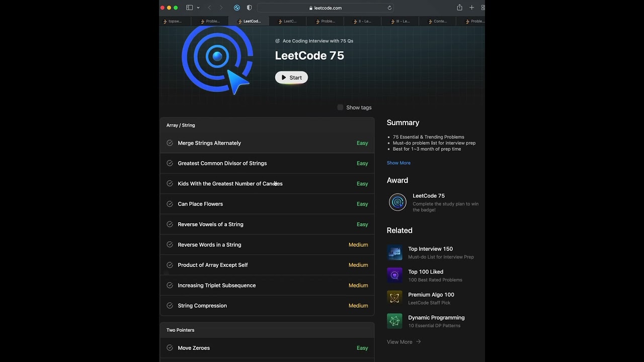644x362 pixels.
Task: Open Premium Algo 100 atom icon
Action: coord(394,298)
